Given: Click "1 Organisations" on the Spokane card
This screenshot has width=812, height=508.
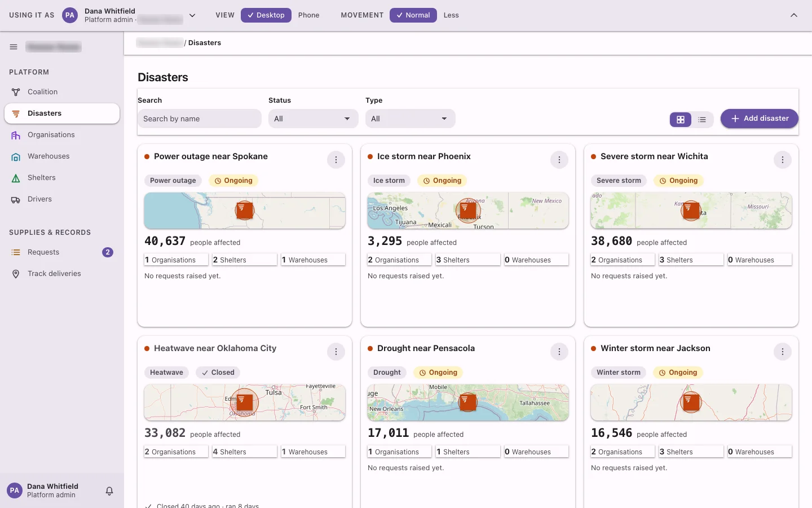Looking at the screenshot, I should (176, 260).
